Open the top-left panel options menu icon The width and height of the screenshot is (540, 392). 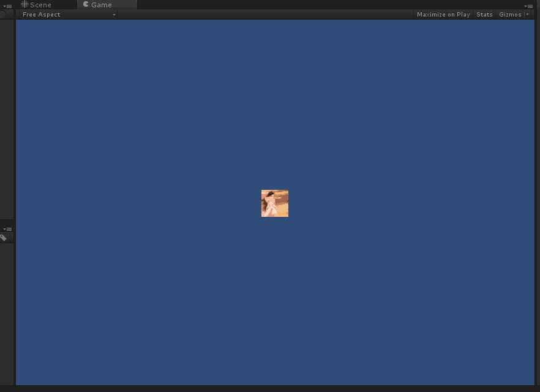[7, 6]
